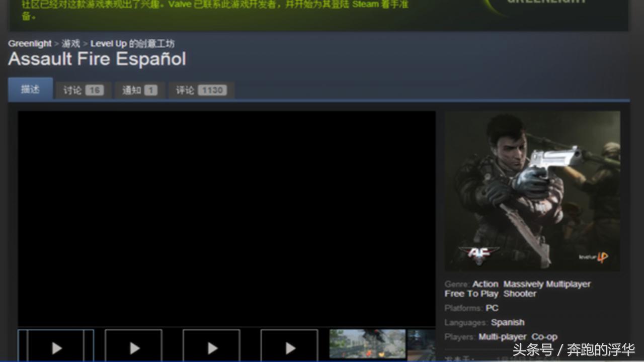Open the 游戏 breadcrumb link

click(70, 43)
